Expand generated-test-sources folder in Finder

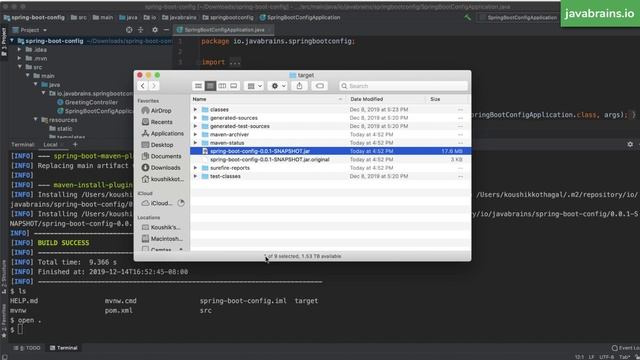pyautogui.click(x=195, y=126)
